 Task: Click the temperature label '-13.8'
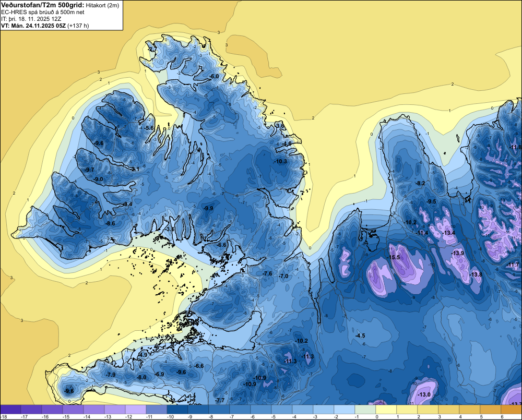476,274
